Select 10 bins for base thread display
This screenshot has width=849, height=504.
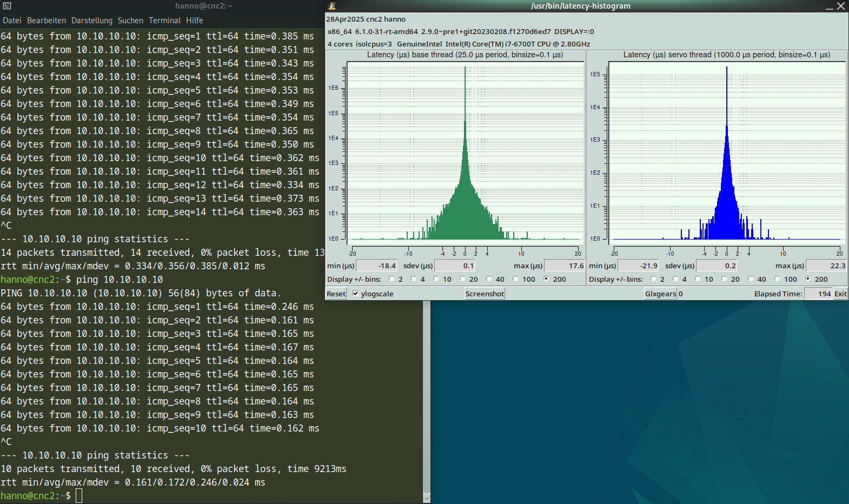coord(436,279)
